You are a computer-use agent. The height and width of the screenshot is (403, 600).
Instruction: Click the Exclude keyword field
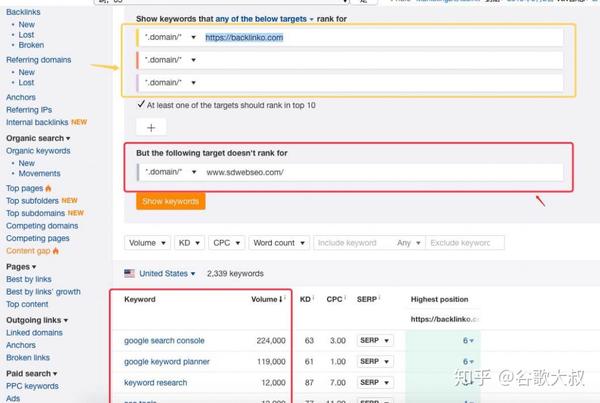click(x=465, y=243)
